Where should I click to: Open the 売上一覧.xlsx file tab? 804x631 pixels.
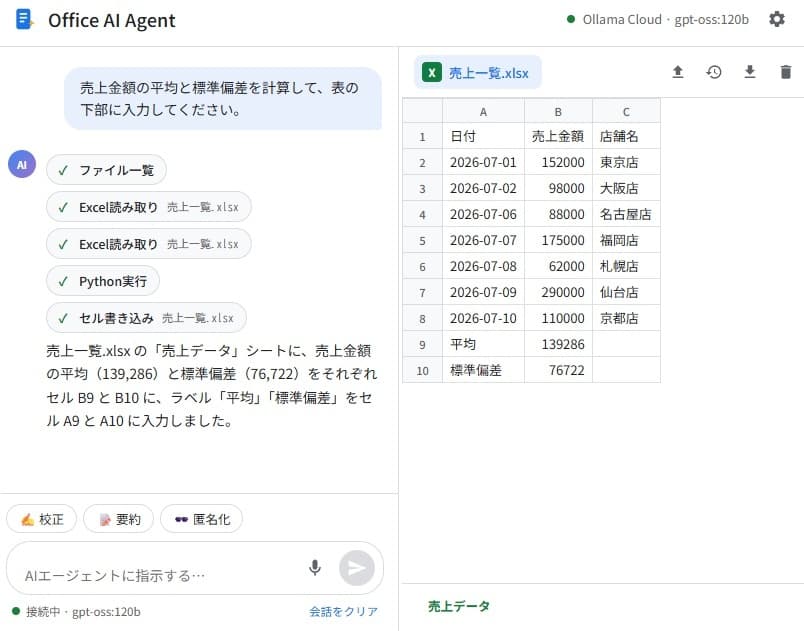pyautogui.click(x=478, y=72)
